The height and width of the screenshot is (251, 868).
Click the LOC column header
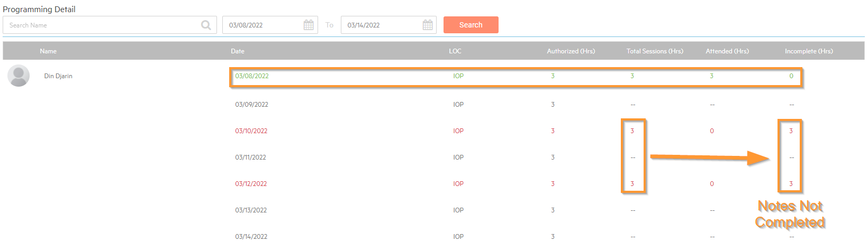click(x=455, y=51)
